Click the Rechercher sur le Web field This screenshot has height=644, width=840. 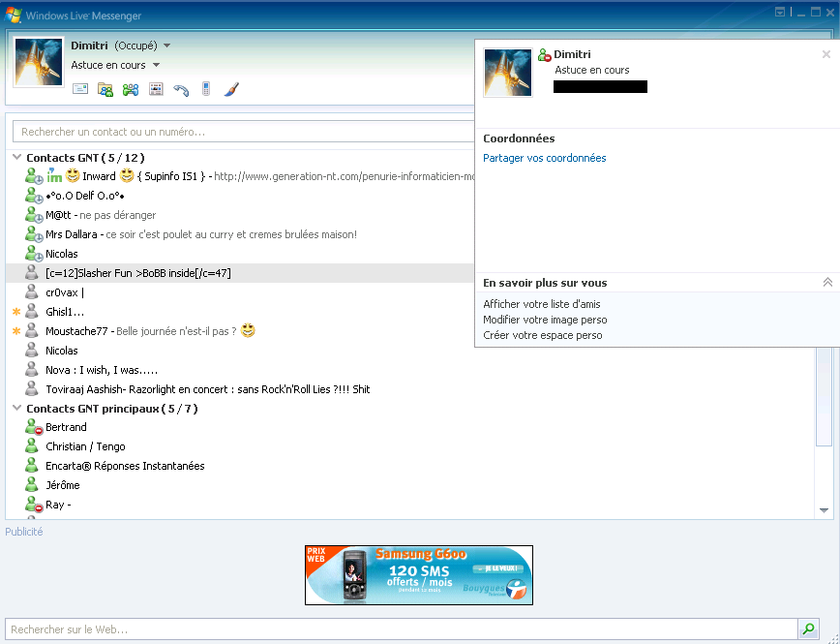coord(402,629)
